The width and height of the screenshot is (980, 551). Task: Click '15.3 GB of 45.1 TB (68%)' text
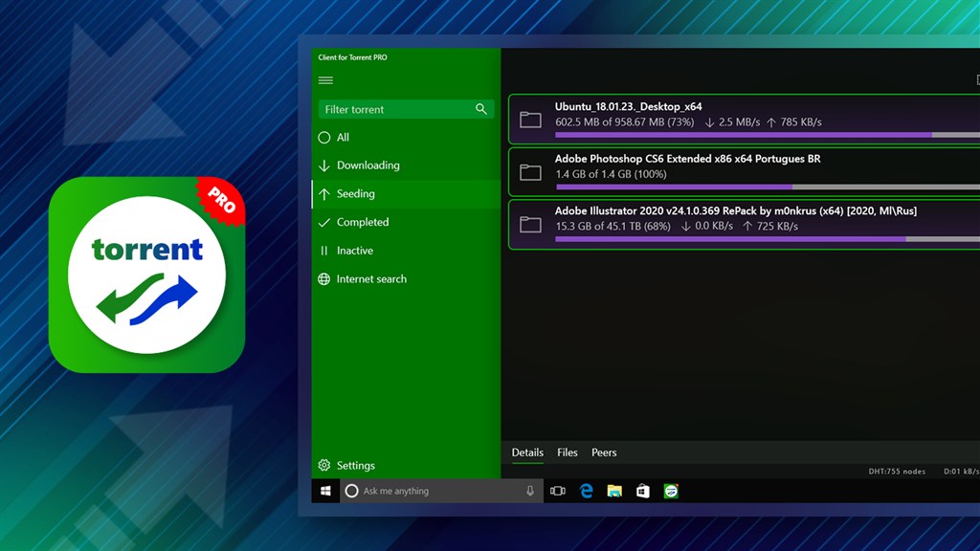tap(612, 226)
